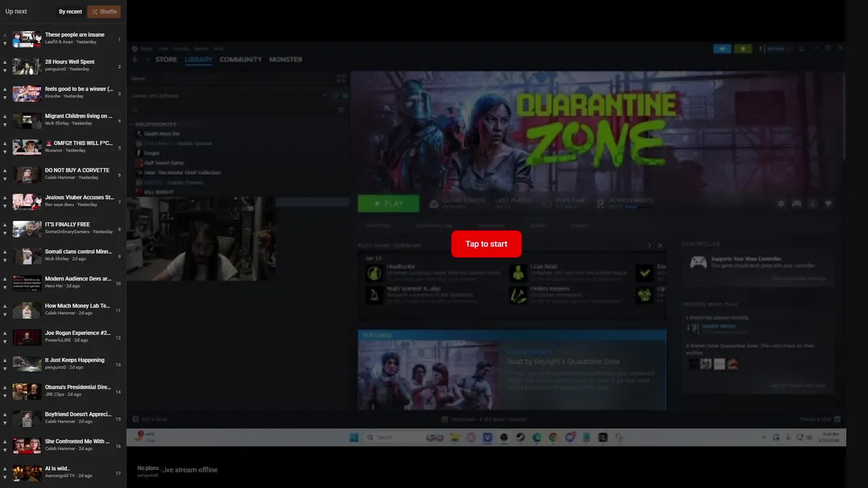Play 'How Much Money Lab Te' by its title
The image size is (868, 488).
[77, 306]
